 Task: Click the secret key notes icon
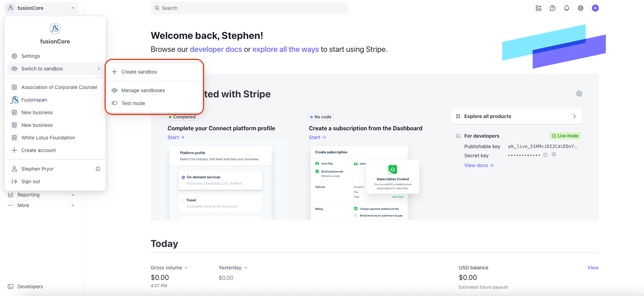click(x=554, y=154)
